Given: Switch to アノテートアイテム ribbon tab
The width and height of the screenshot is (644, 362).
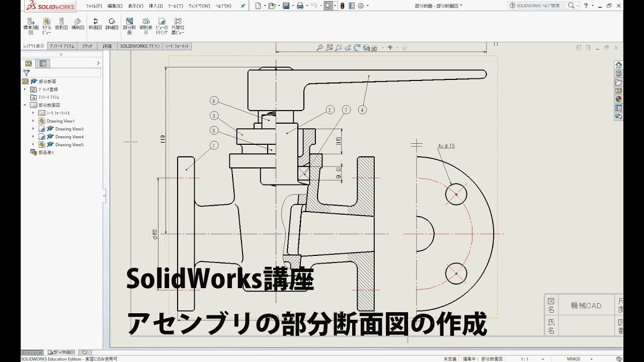Looking at the screenshot, I should (62, 46).
